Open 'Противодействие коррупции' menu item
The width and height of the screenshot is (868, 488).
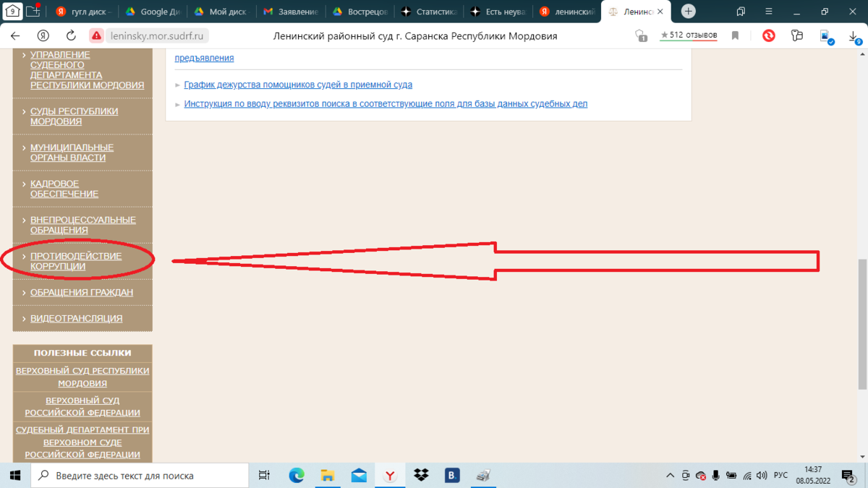(x=76, y=261)
